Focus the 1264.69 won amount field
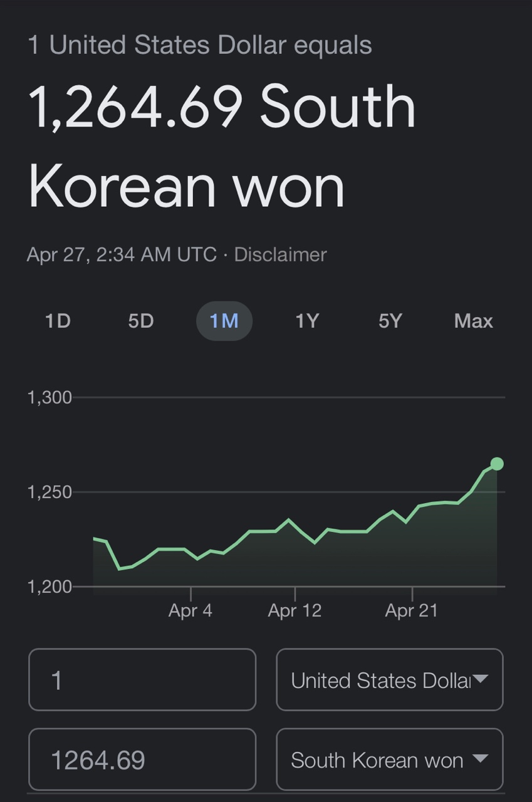The height and width of the screenshot is (802, 532). (x=142, y=759)
